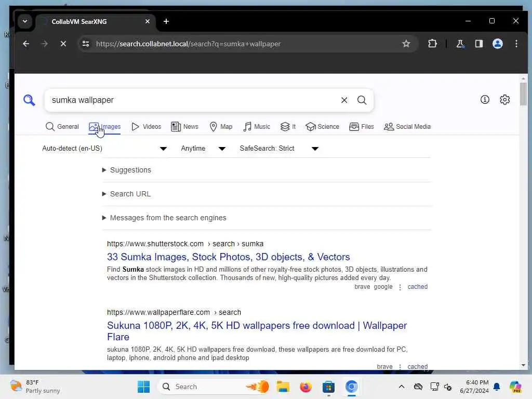Screen dimensions: 532x399
Task: Open SearXNG preferences gear icon
Action: click(x=505, y=100)
